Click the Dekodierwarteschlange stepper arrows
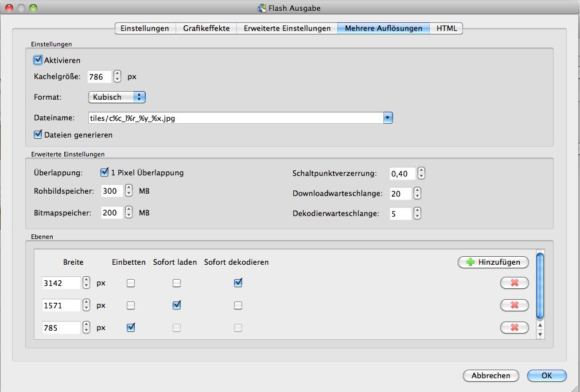Viewport: 580px width, 392px height. (x=417, y=213)
